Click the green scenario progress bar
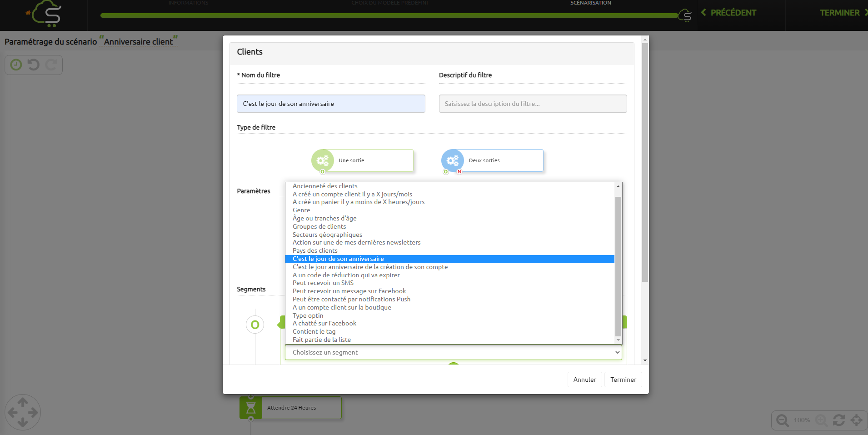Screen dimensions: 868x435 point(389,15)
